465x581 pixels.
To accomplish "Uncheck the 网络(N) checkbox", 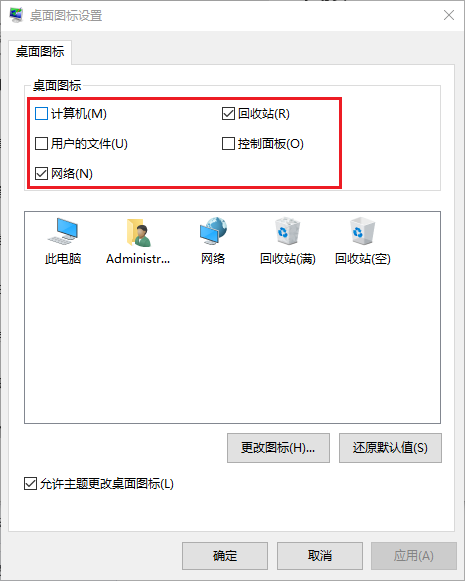I will [x=41, y=173].
